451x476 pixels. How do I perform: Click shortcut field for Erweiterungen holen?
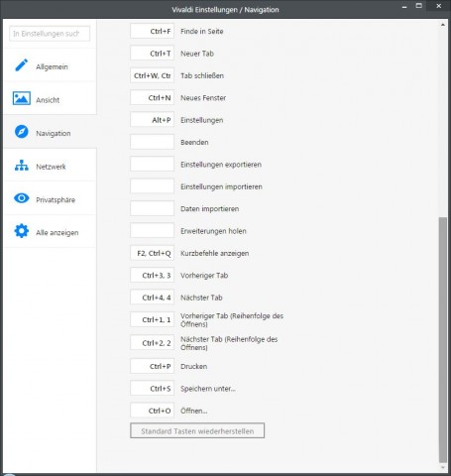(152, 231)
